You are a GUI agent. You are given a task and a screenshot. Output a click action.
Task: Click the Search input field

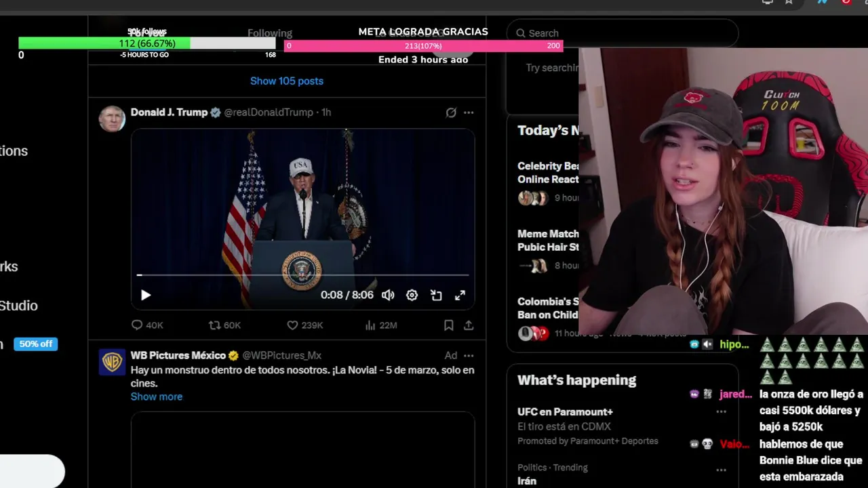coord(623,33)
